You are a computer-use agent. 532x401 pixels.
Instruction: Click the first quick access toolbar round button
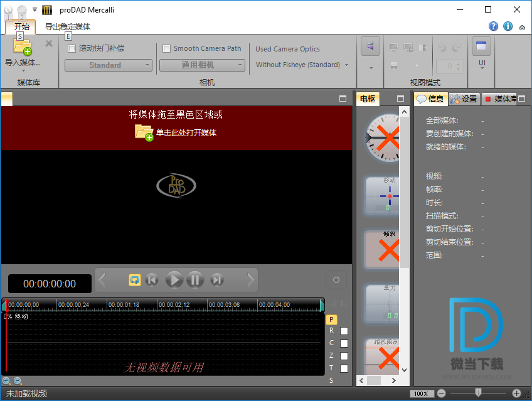coord(9,11)
